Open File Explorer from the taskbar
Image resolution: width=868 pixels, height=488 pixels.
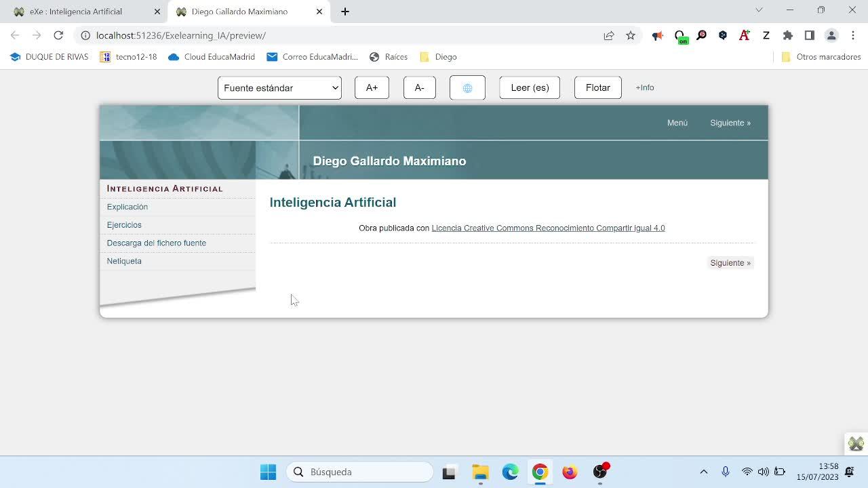(x=480, y=472)
